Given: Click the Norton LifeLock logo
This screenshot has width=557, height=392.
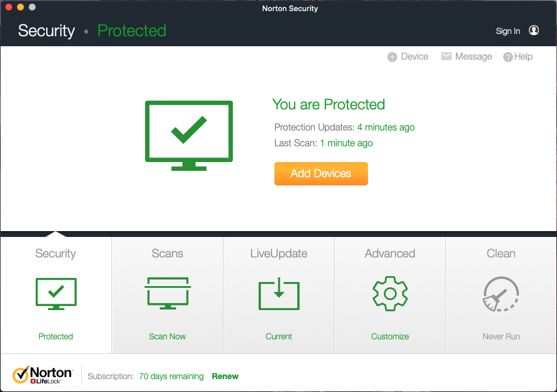Looking at the screenshot, I should [x=42, y=375].
